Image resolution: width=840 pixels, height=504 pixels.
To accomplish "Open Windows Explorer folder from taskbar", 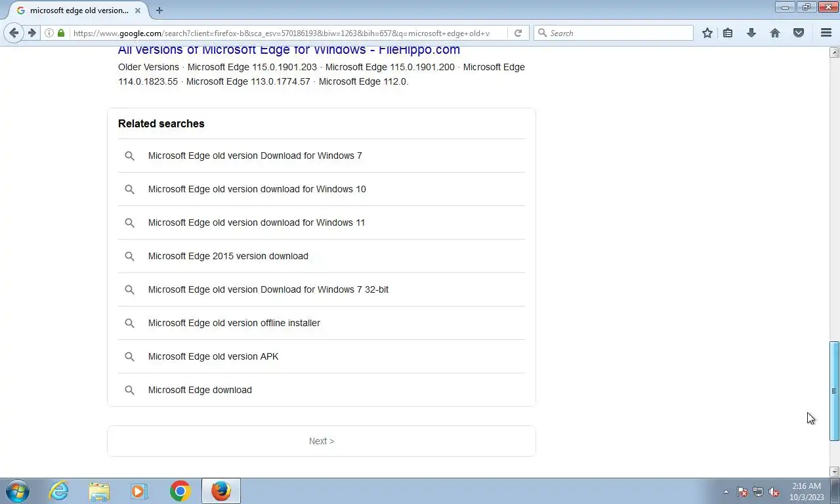I will (99, 491).
